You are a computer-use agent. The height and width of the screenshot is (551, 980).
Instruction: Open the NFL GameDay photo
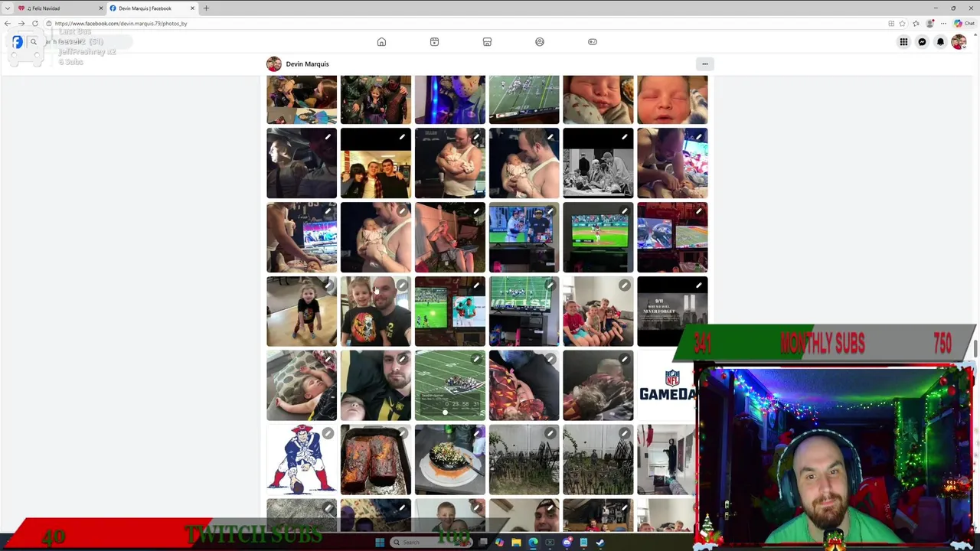pos(666,386)
